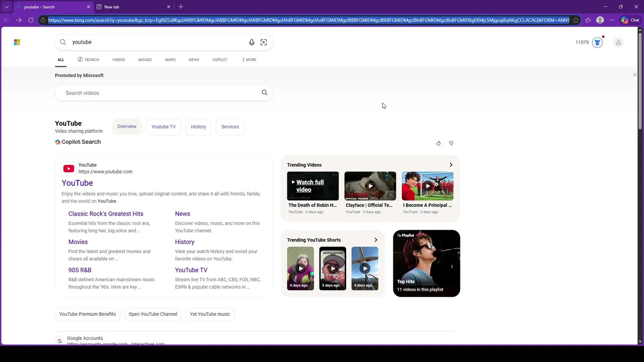Image resolution: width=644 pixels, height=362 pixels.
Task: Click the browser forward arrow
Action: (19, 20)
